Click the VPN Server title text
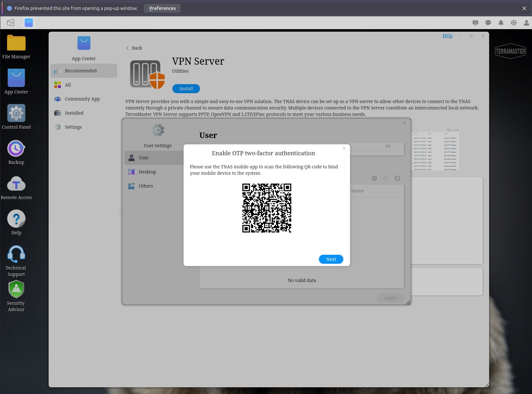The width and height of the screenshot is (532, 394). pyautogui.click(x=198, y=61)
